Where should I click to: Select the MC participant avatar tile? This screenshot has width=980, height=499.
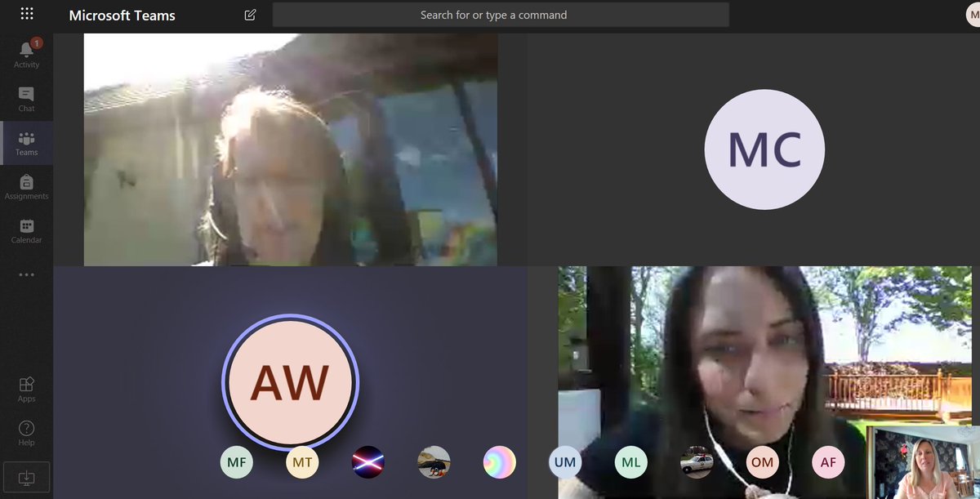coord(764,149)
